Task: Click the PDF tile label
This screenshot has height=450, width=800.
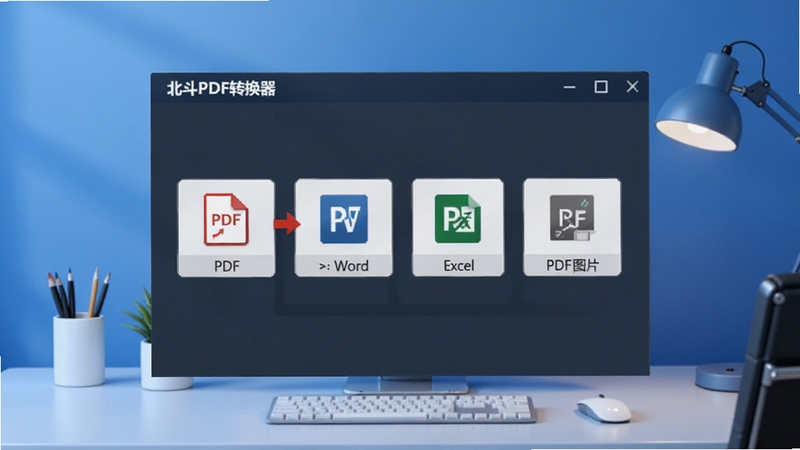Action: pos(227,266)
